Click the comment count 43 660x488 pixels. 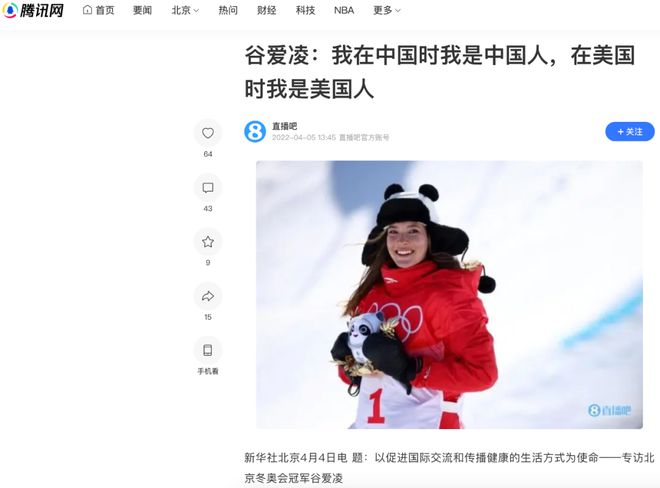coord(208,208)
